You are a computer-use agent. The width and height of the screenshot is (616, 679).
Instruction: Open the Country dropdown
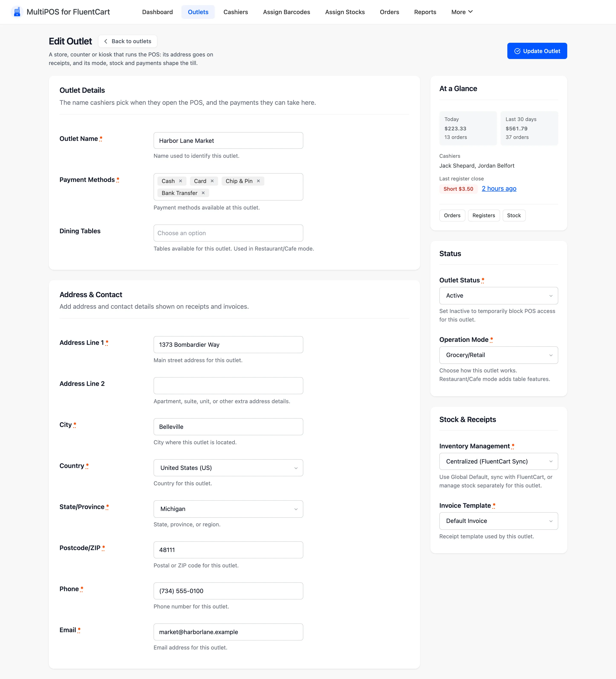tap(228, 468)
